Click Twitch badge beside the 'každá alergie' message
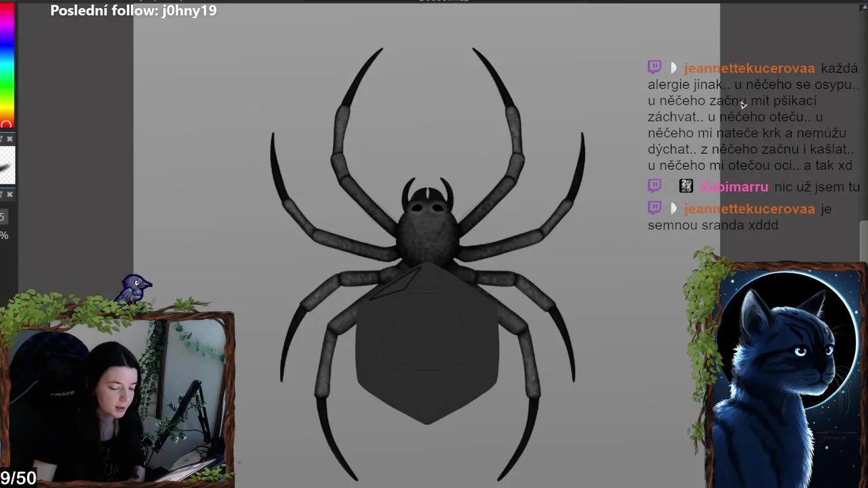 coord(654,67)
